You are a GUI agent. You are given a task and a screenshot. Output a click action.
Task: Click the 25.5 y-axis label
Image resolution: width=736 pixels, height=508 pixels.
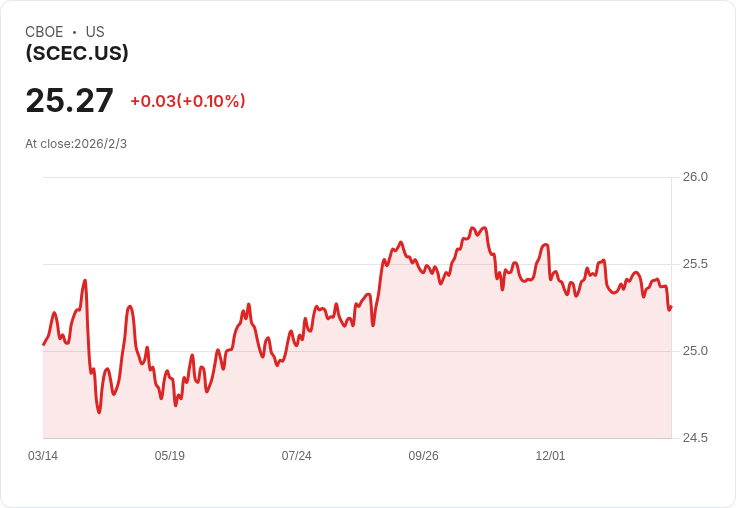pos(695,264)
